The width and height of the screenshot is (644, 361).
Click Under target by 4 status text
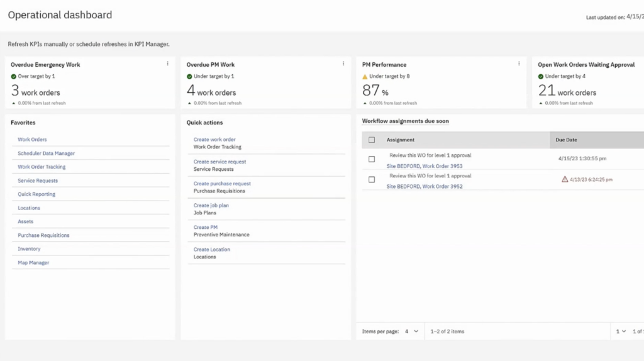[565, 76]
